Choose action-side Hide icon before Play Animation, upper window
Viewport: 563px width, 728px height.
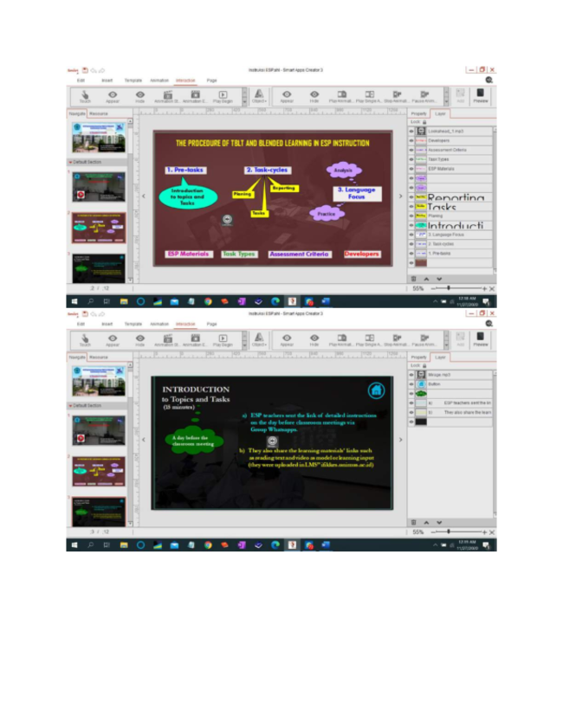(314, 97)
